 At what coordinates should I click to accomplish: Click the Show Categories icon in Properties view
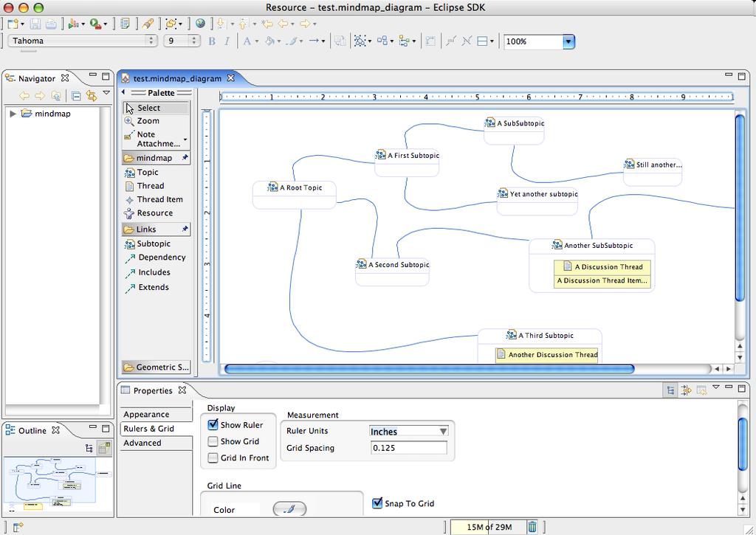pyautogui.click(x=670, y=390)
